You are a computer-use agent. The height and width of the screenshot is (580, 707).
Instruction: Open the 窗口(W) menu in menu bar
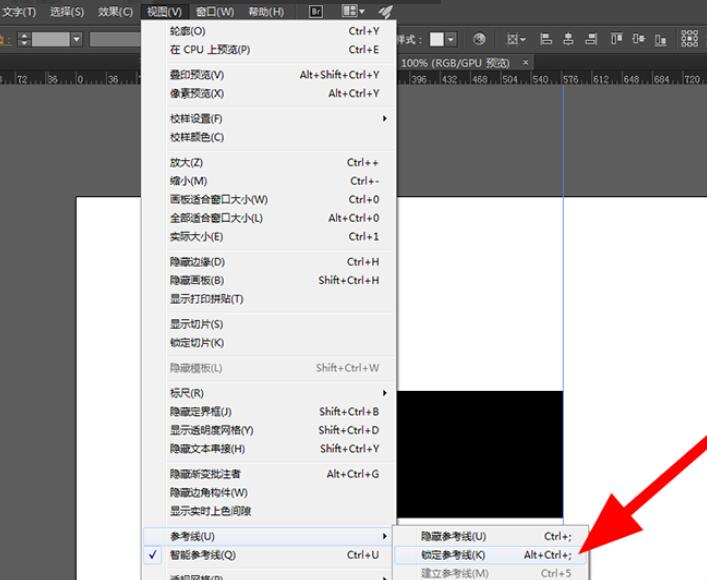click(214, 11)
